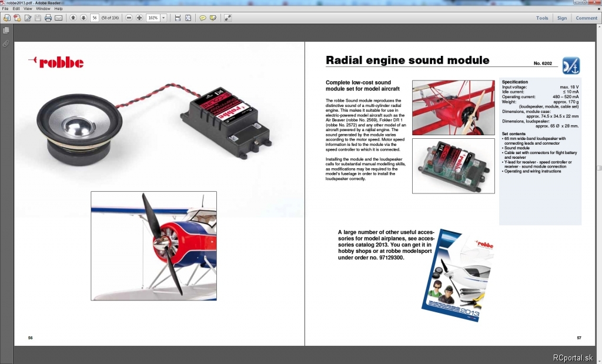Click the 'Installing the module and the loudspeaker' paragraph
Screen dimensions: 602x364
coord(366,169)
